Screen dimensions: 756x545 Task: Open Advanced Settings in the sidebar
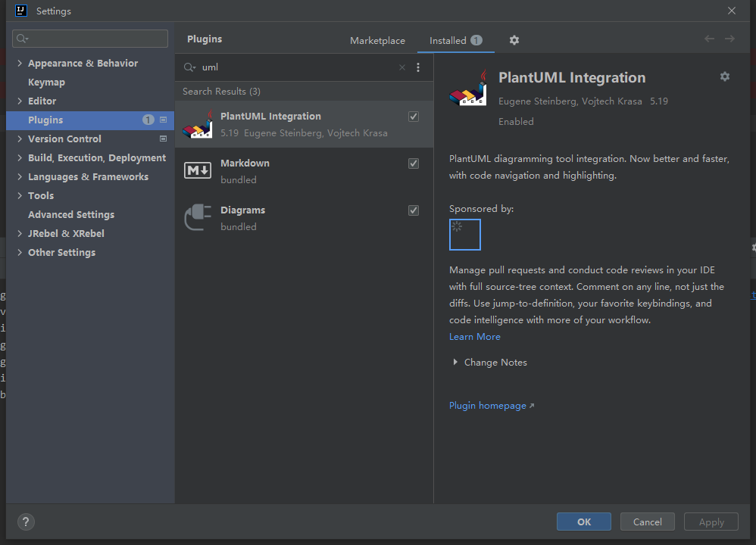point(71,215)
